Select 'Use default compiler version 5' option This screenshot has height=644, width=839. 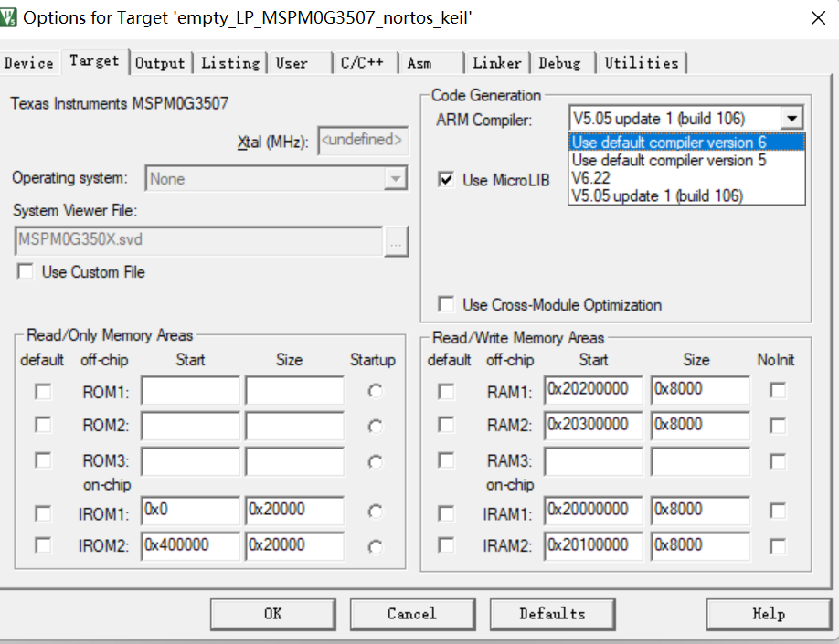(686, 160)
